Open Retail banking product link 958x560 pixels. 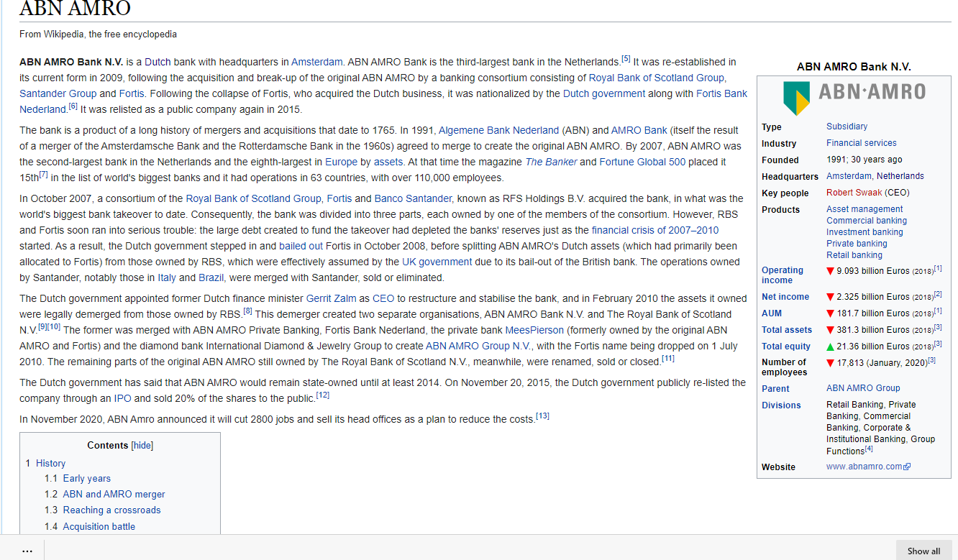tap(854, 255)
